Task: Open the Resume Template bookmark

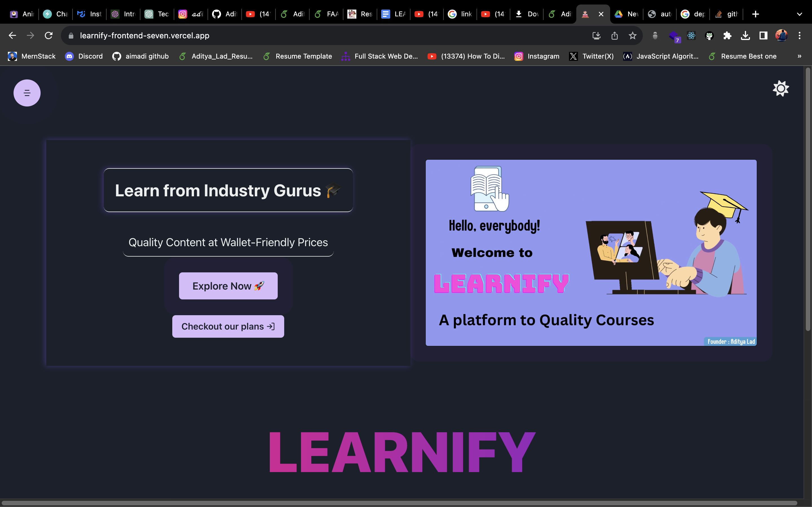Action: pyautogui.click(x=297, y=56)
